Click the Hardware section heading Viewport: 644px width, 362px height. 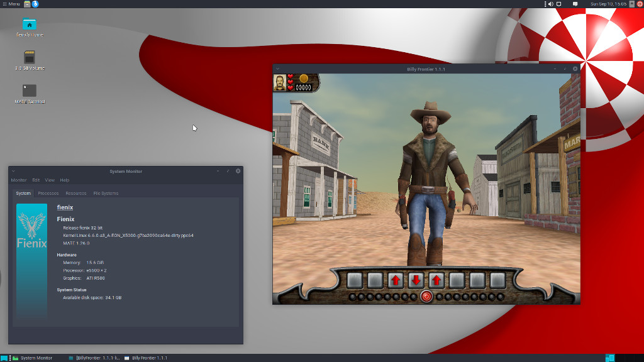click(x=67, y=255)
